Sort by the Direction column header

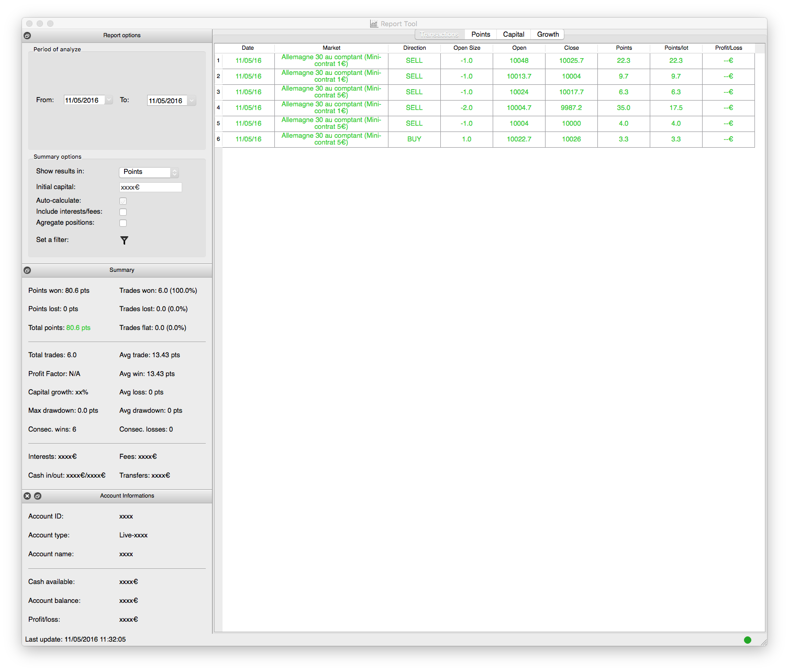(415, 48)
